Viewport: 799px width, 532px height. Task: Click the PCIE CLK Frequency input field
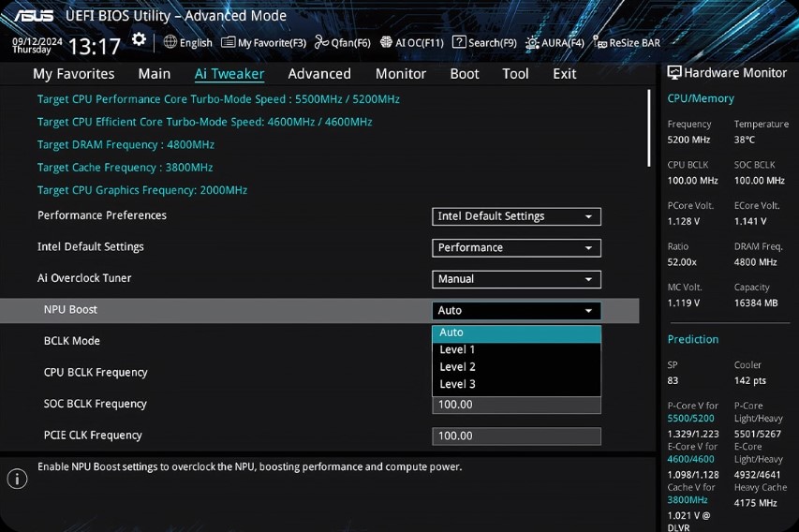click(x=516, y=436)
